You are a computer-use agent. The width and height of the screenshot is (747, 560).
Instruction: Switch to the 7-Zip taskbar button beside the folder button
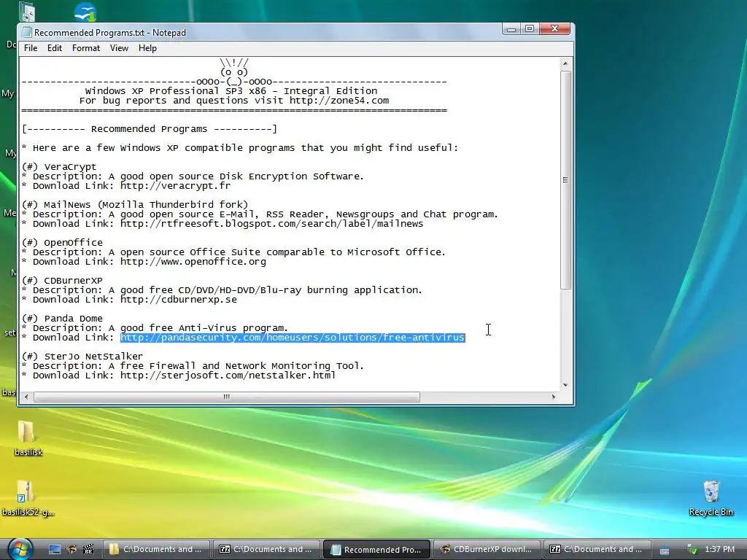point(266,549)
